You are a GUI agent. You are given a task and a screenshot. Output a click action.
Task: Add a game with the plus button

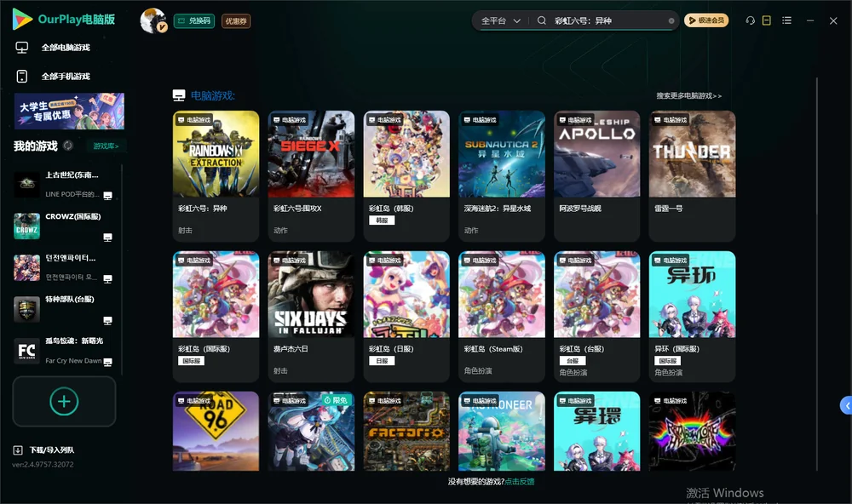pyautogui.click(x=64, y=401)
